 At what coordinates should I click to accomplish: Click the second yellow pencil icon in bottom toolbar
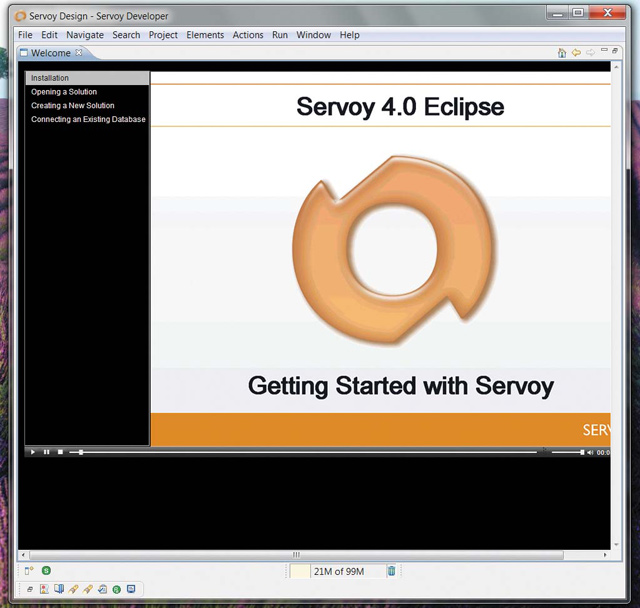point(88,589)
